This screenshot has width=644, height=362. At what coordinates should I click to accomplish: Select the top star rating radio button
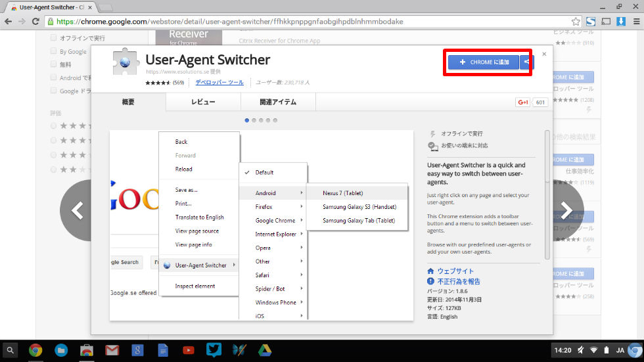click(x=53, y=125)
